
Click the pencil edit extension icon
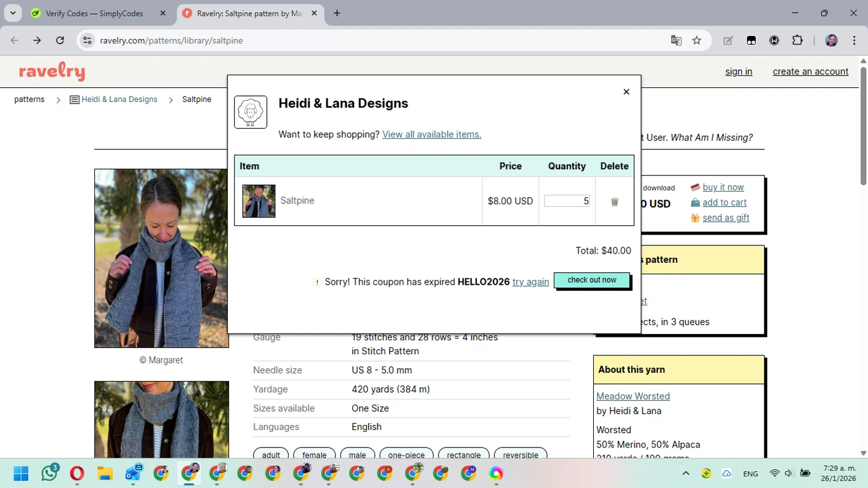pyautogui.click(x=728, y=41)
